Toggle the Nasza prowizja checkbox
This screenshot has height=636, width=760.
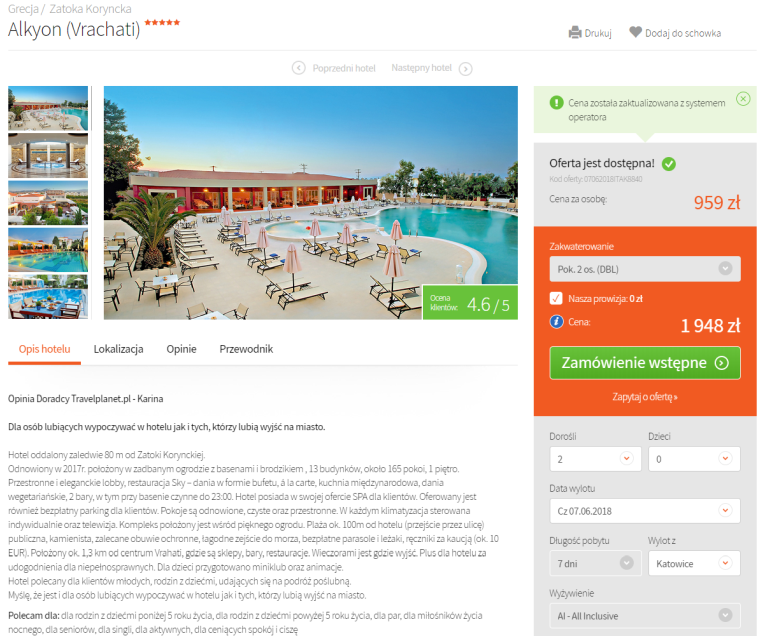[x=556, y=298]
